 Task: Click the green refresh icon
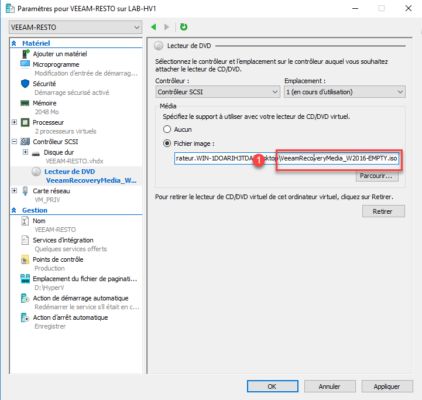(183, 27)
